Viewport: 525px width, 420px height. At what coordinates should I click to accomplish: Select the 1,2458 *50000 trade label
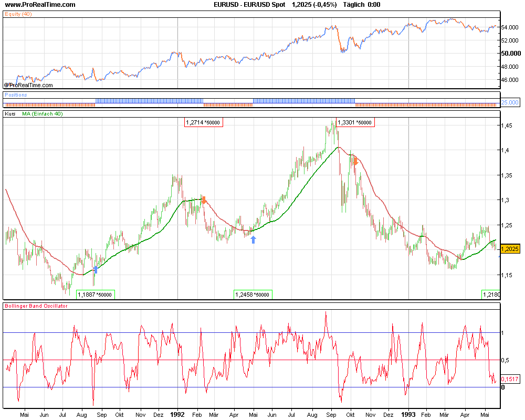253,295
